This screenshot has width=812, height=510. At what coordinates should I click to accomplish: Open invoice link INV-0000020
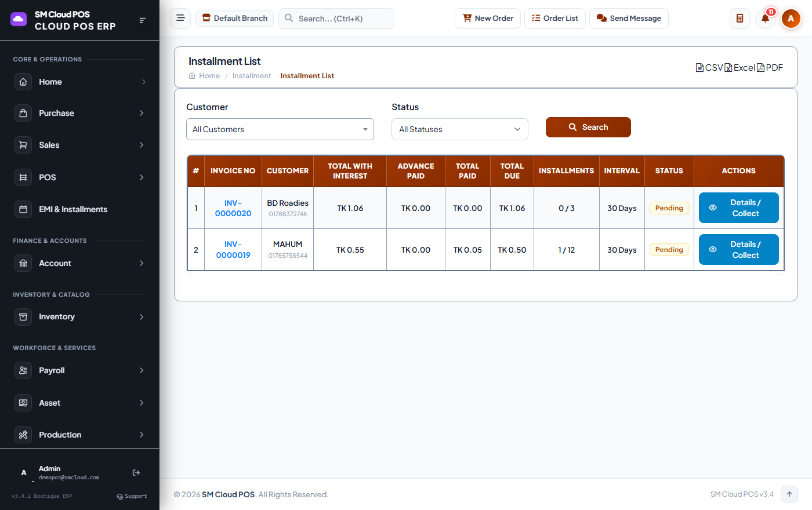pos(233,208)
